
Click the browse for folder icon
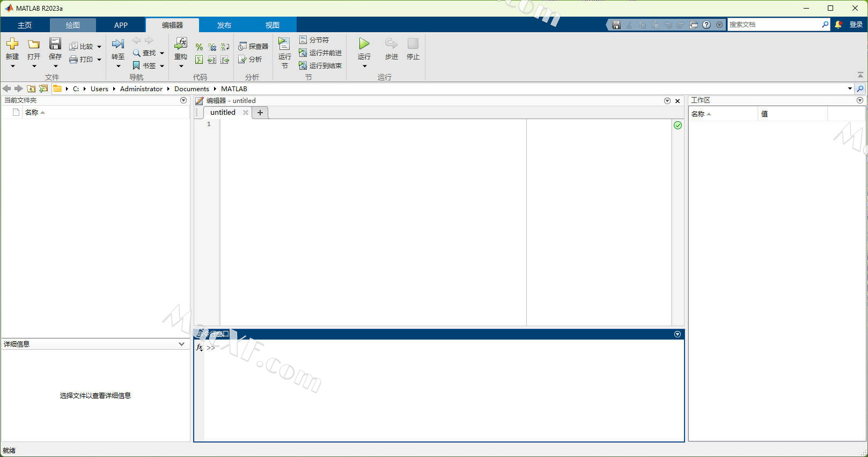click(43, 89)
